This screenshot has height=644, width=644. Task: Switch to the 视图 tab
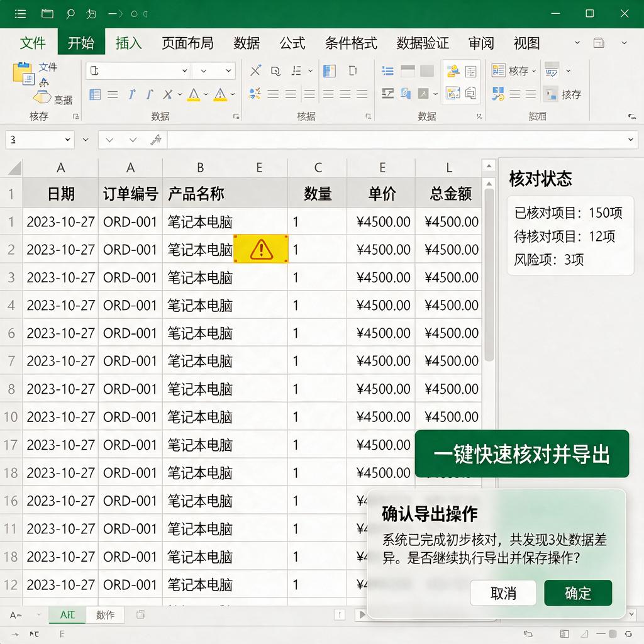(526, 43)
